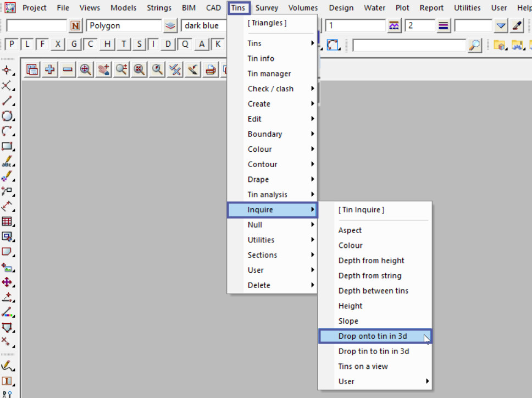
Task: Click the magnifier search button
Action: 475,45
